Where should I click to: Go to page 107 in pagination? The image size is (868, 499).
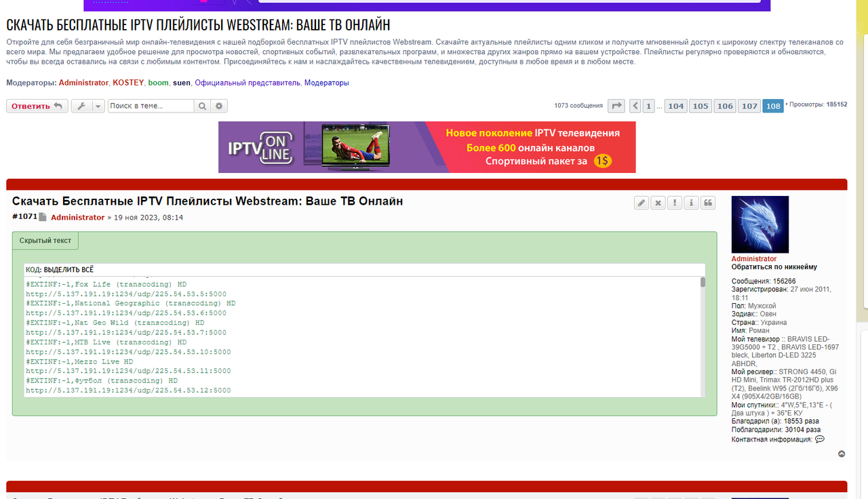[x=749, y=106]
